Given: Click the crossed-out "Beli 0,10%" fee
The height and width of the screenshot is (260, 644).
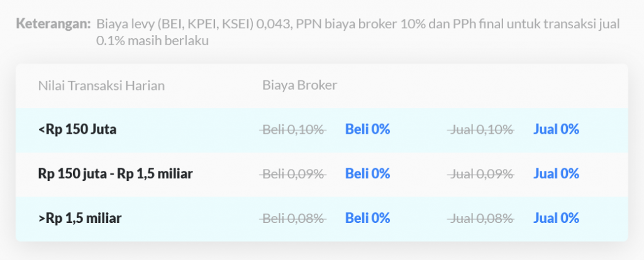Looking at the screenshot, I should point(293,130).
